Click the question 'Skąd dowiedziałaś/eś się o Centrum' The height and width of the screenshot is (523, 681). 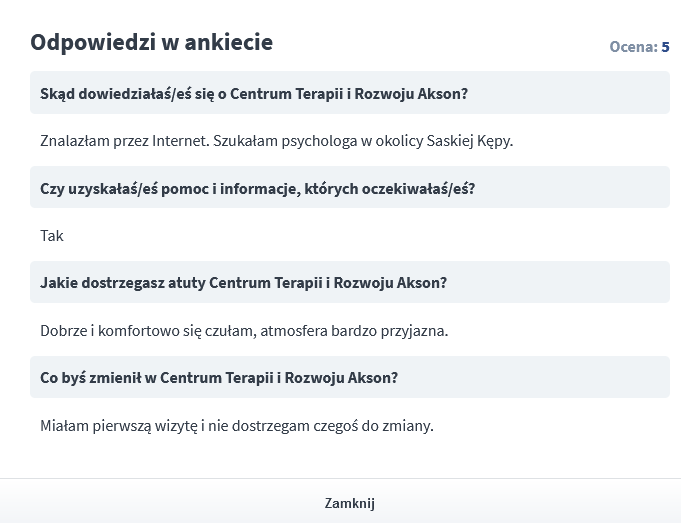[x=254, y=94]
